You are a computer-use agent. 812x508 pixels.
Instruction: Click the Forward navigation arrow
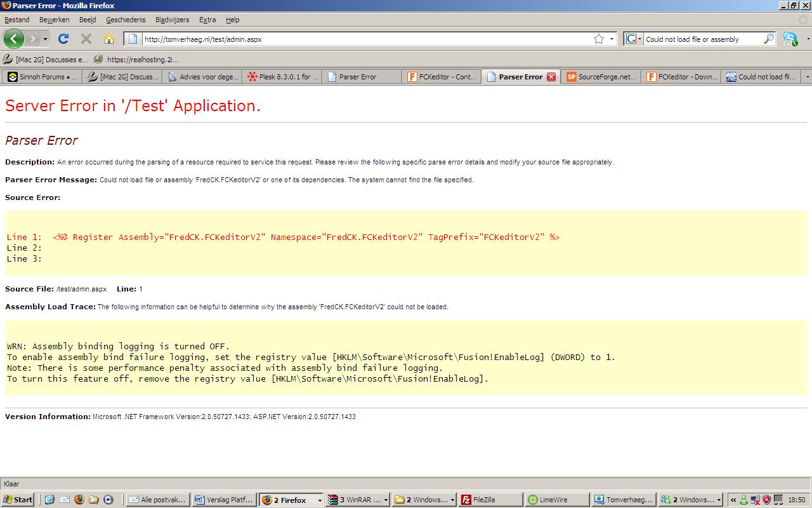32,39
